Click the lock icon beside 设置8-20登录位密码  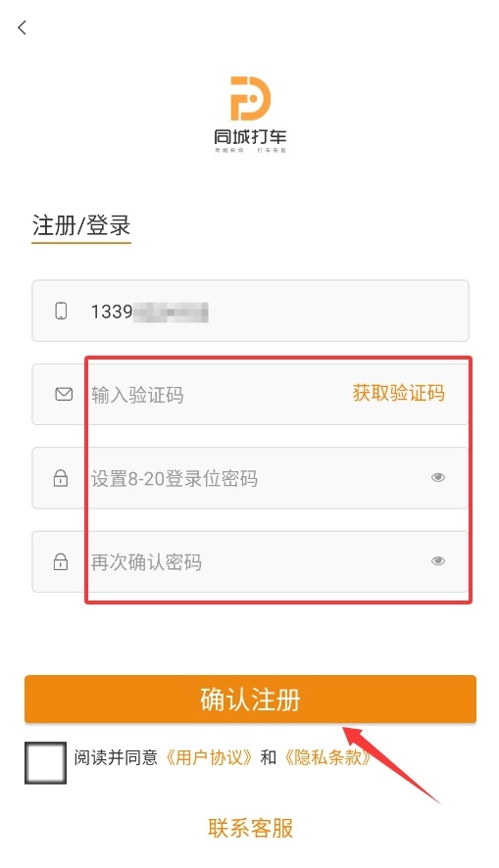(x=61, y=478)
